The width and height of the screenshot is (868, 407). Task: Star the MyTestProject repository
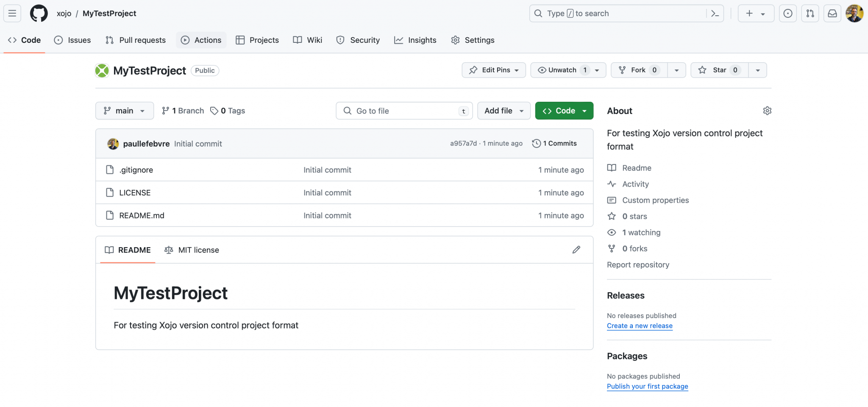(720, 70)
